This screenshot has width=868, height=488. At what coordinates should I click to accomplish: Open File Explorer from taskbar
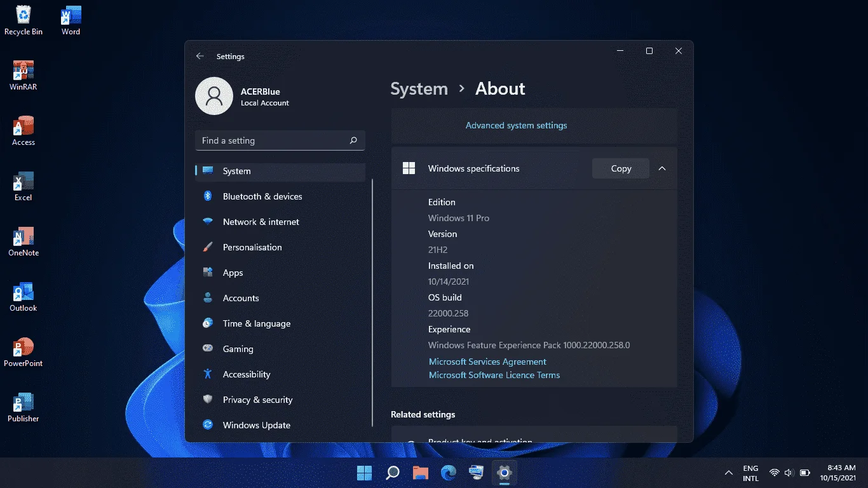click(x=421, y=472)
